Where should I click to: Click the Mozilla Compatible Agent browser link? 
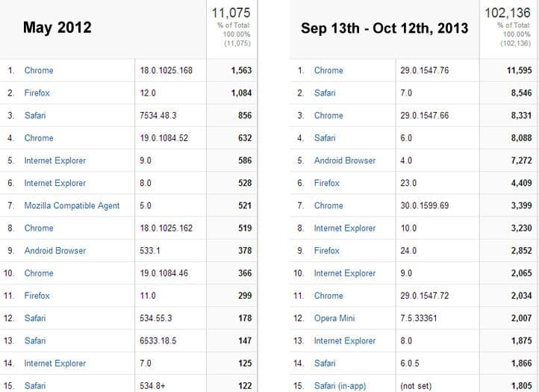[x=72, y=205]
